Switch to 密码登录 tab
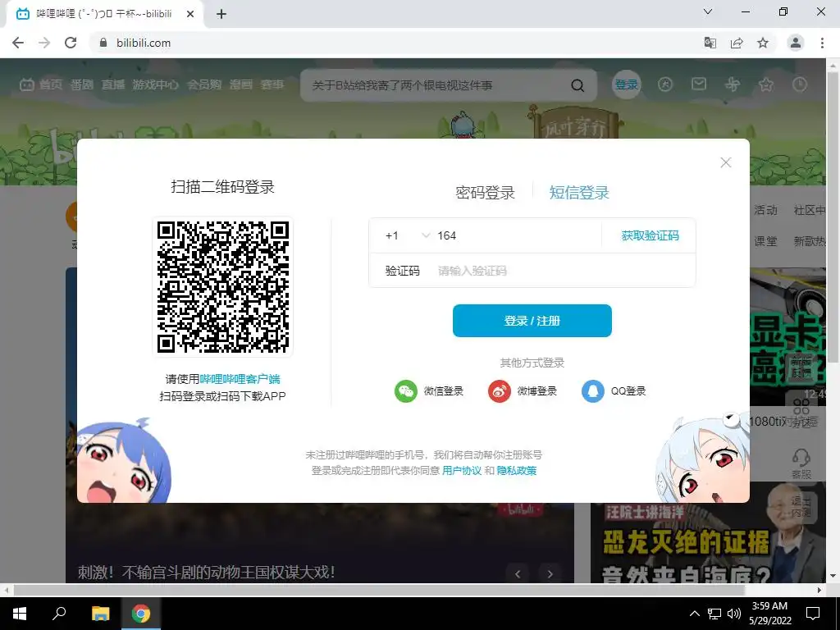The height and width of the screenshot is (630, 840). pyautogui.click(x=485, y=192)
